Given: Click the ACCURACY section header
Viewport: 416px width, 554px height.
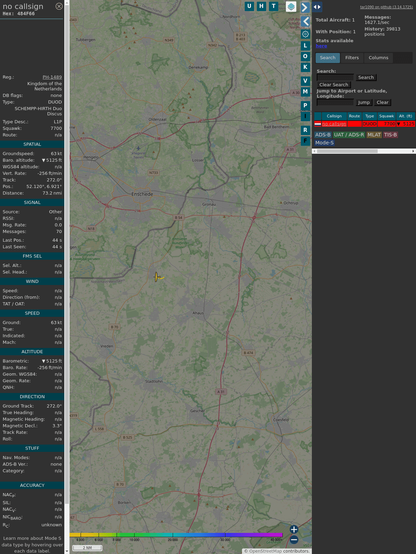Looking at the screenshot, I should (32, 485).
